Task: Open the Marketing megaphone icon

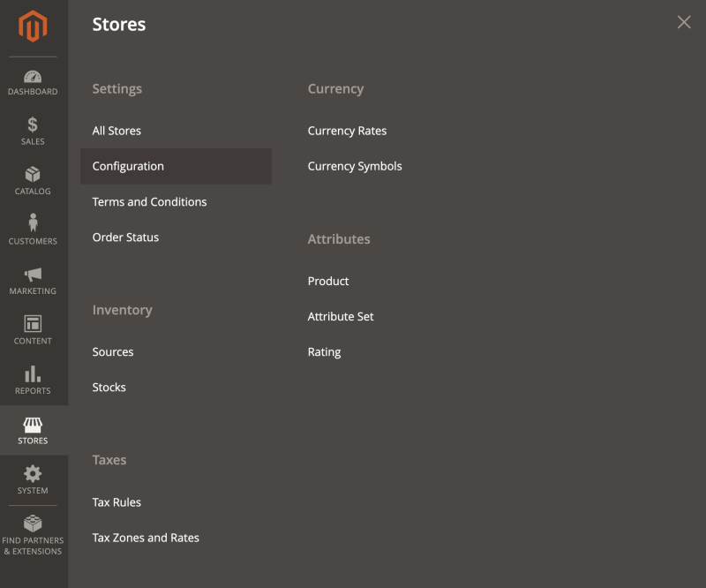Action: tap(33, 275)
